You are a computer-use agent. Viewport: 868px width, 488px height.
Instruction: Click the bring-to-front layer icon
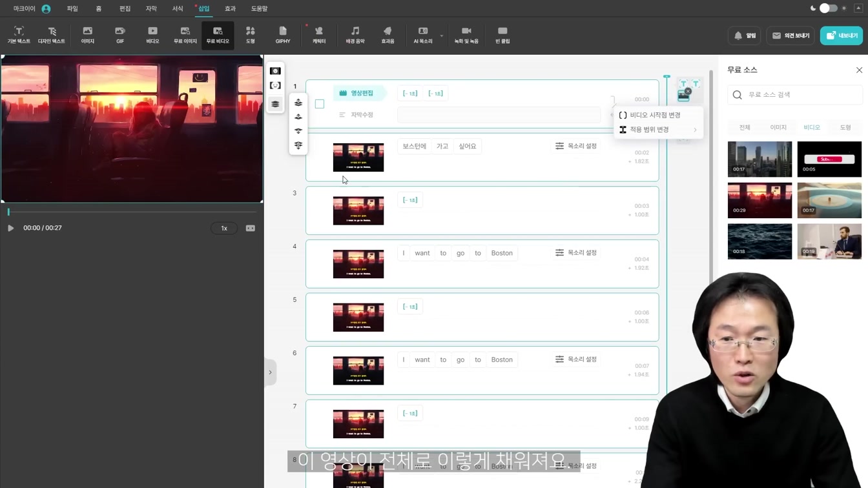[x=298, y=103]
